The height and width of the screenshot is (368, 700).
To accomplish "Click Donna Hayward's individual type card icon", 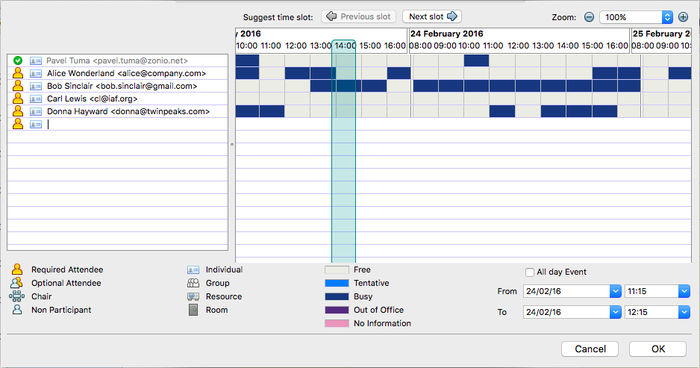I will 36,111.
